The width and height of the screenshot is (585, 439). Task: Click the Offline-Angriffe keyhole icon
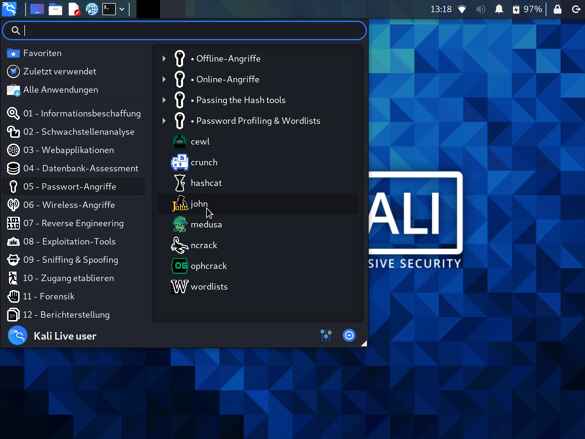pos(180,59)
